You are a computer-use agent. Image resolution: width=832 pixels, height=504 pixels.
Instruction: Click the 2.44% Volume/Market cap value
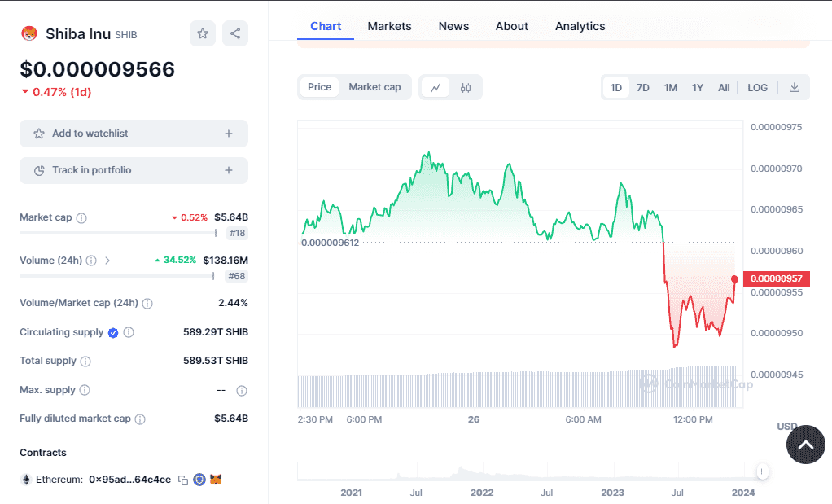tap(233, 303)
